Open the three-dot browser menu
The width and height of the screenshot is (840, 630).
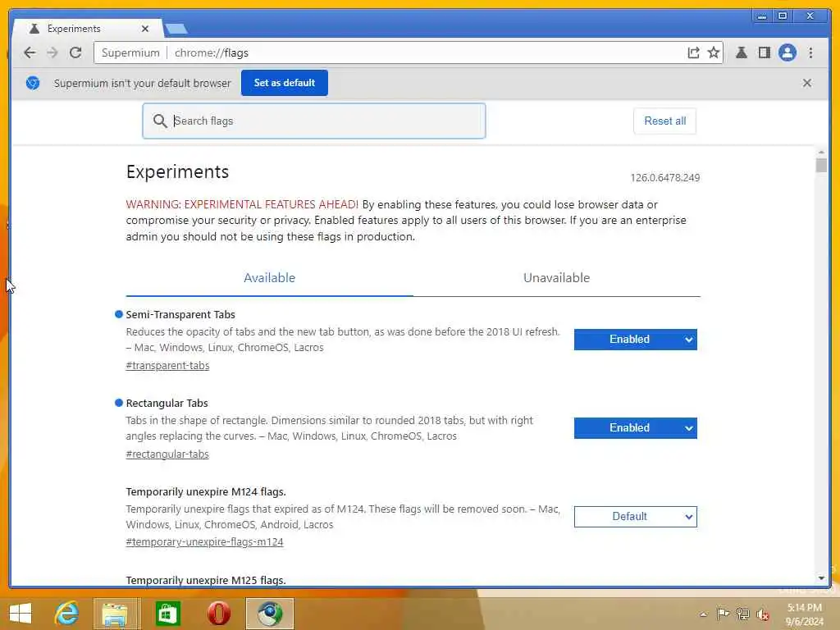810,52
